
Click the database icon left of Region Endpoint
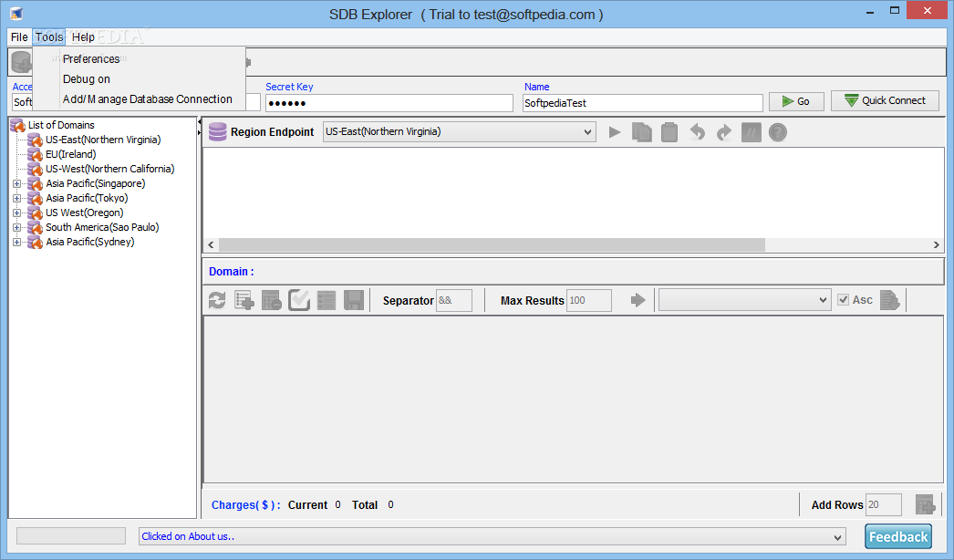click(x=217, y=131)
